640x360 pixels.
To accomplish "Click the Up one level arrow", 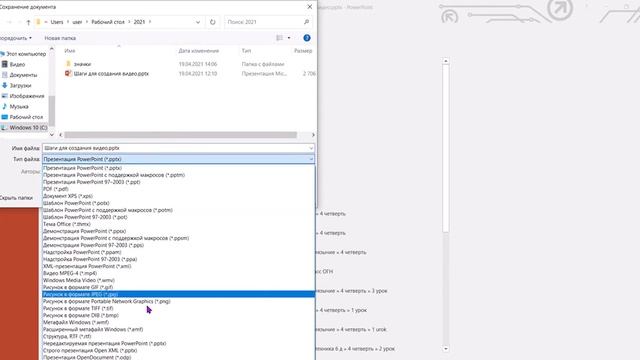I will point(28,22).
